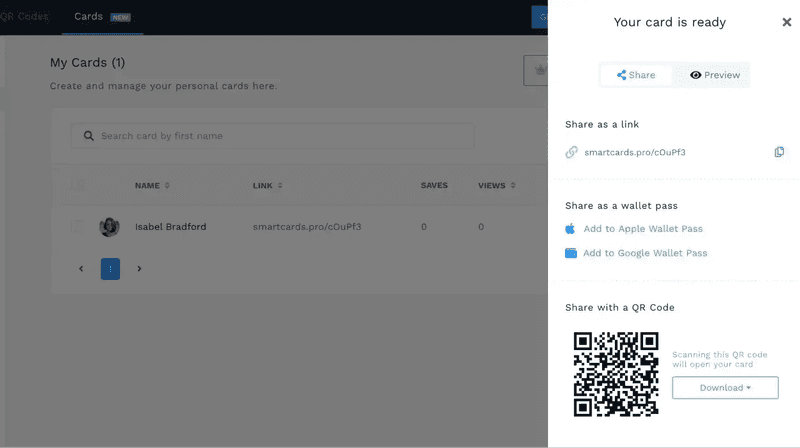
Task: Copy the card link with the clipboard icon
Action: point(779,152)
